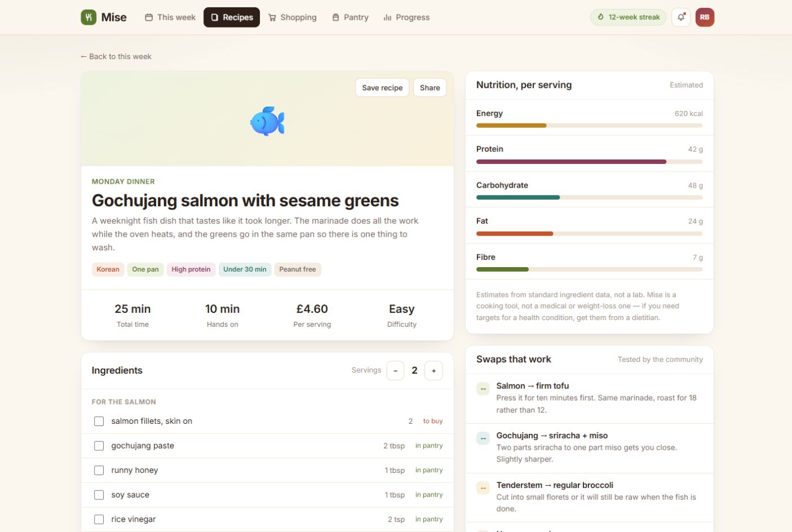The width and height of the screenshot is (792, 532).
Task: Click swap icon beside Gochujang to sriracha + miso
Action: click(x=483, y=438)
